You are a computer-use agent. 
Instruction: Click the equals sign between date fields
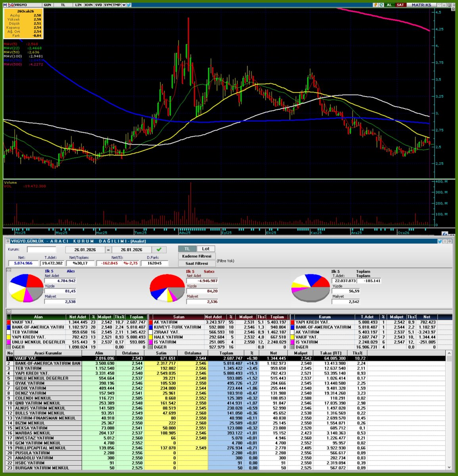pos(108,250)
